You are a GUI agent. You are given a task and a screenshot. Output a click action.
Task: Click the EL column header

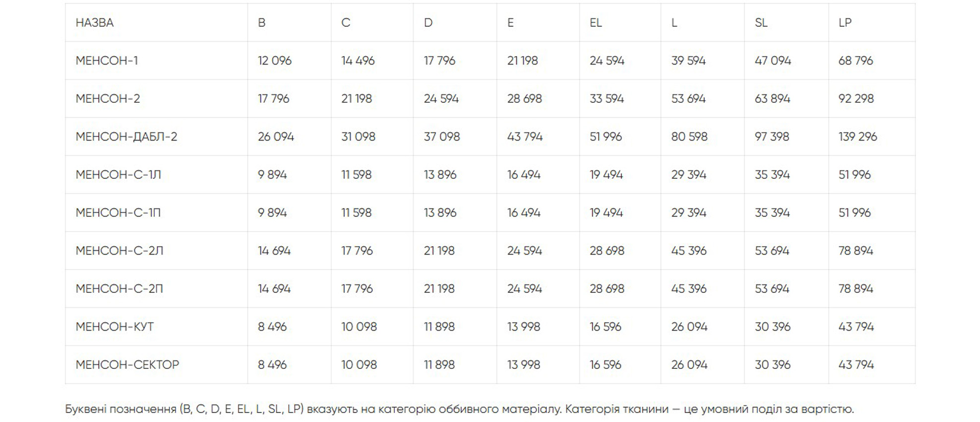point(596,23)
